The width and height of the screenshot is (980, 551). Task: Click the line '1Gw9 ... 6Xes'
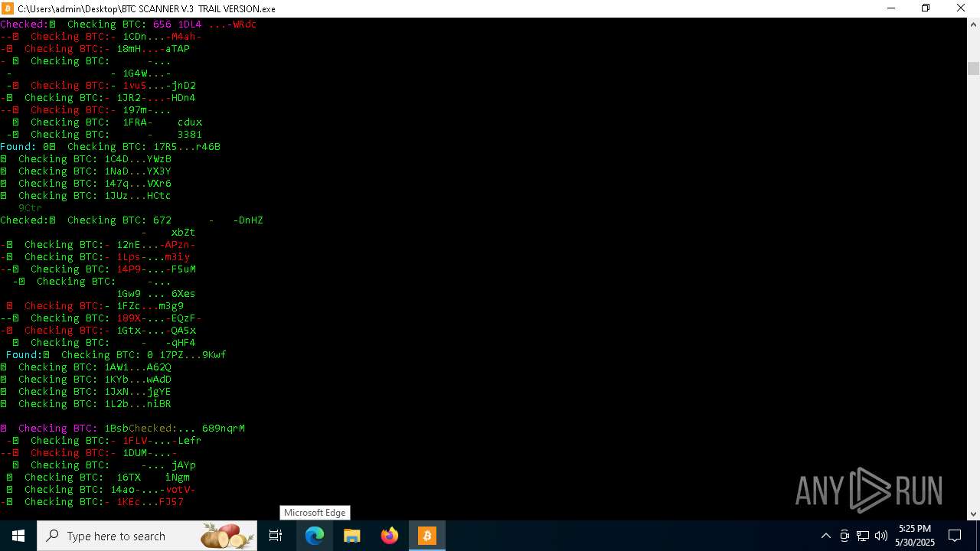156,293
